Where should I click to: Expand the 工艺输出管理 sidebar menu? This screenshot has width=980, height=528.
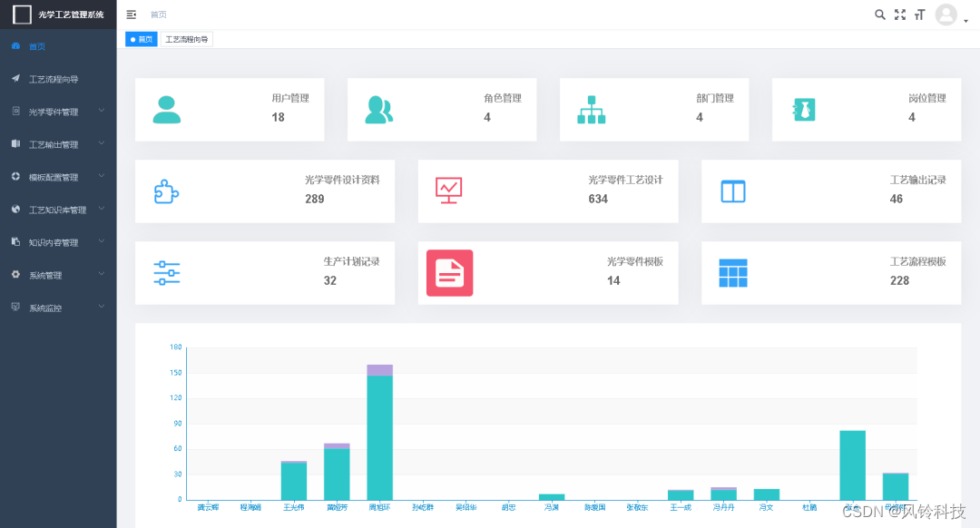[x=58, y=144]
